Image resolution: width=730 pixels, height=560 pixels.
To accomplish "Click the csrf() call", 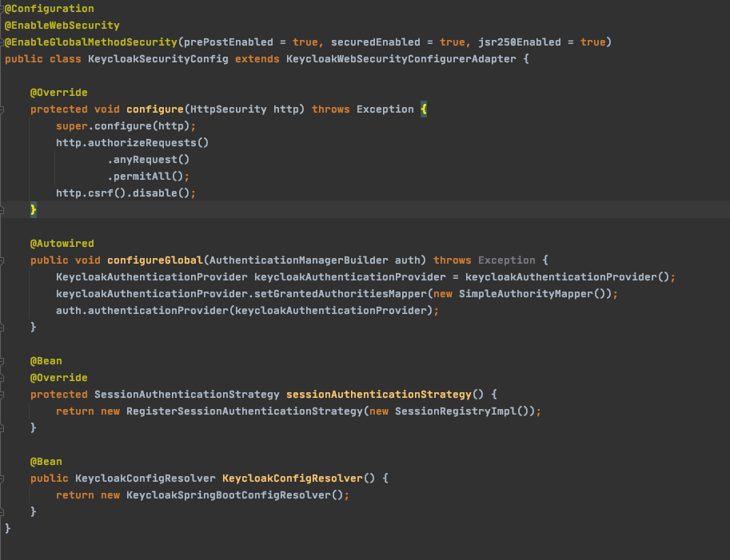I will [x=107, y=193].
